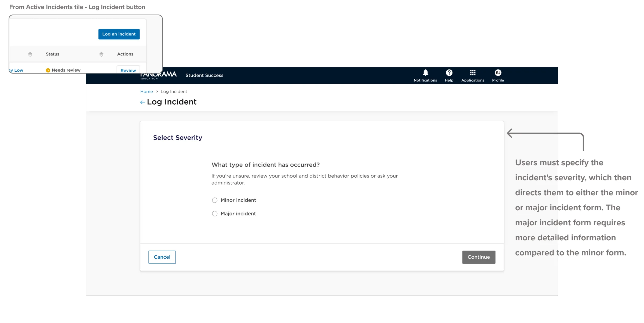Click the Minor incident label text
The width and height of the screenshot is (644, 323).
[238, 200]
